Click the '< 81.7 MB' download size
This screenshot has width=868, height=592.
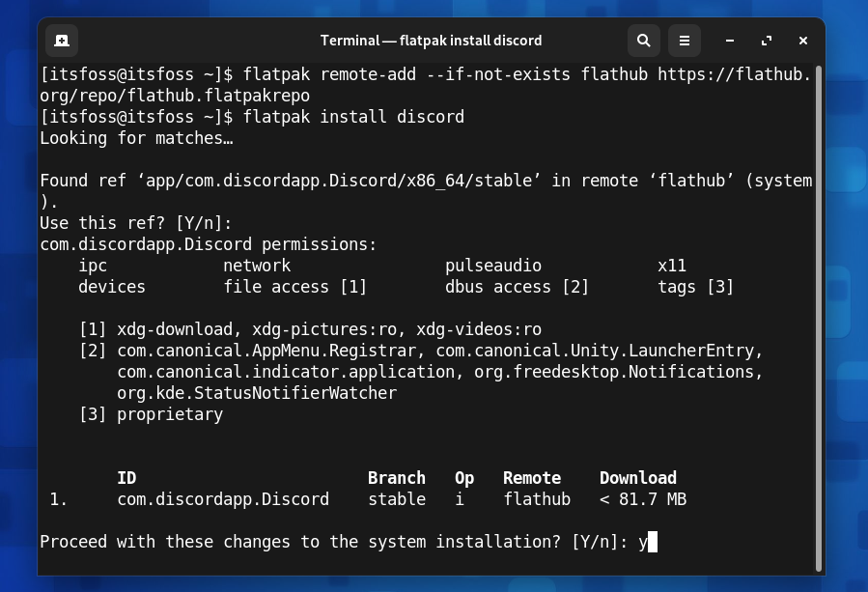[643, 499]
